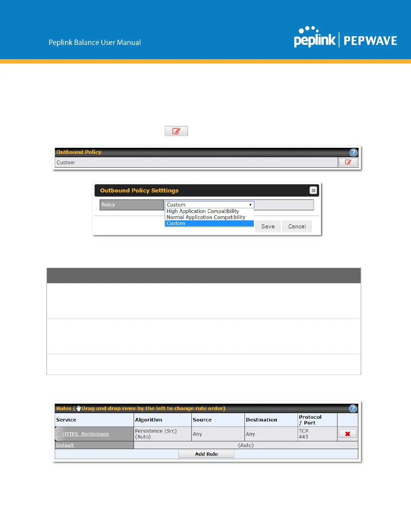
Task: Click the peplink logo in header
Action: [314, 38]
